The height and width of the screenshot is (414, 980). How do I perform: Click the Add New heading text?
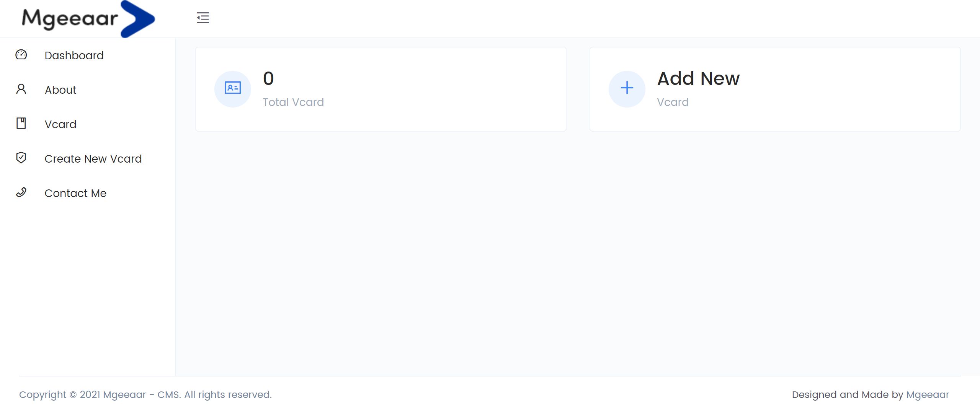(698, 79)
